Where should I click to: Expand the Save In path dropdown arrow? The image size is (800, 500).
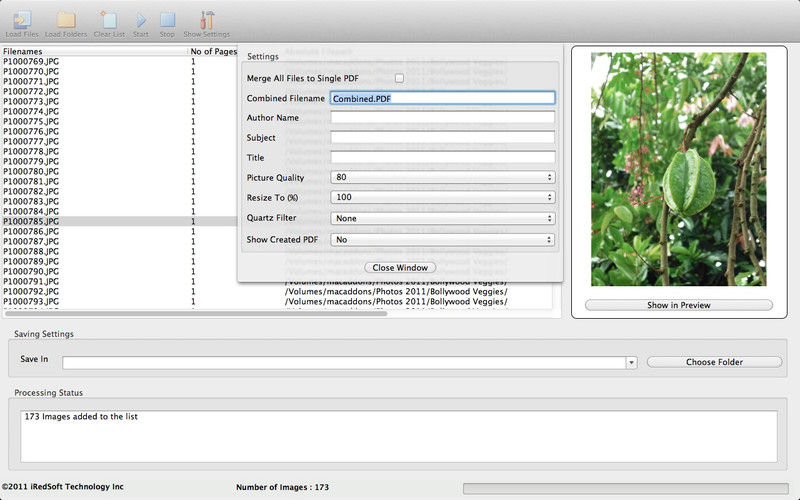click(x=631, y=362)
